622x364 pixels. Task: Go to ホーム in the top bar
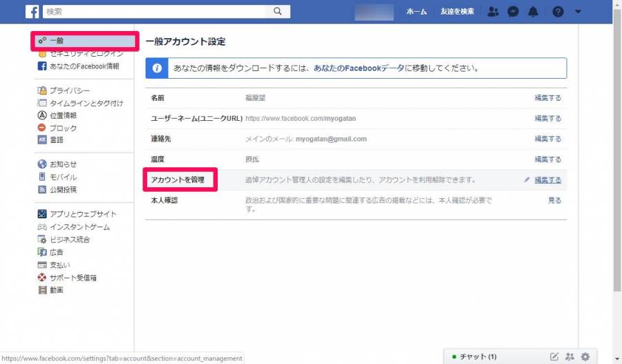click(416, 12)
